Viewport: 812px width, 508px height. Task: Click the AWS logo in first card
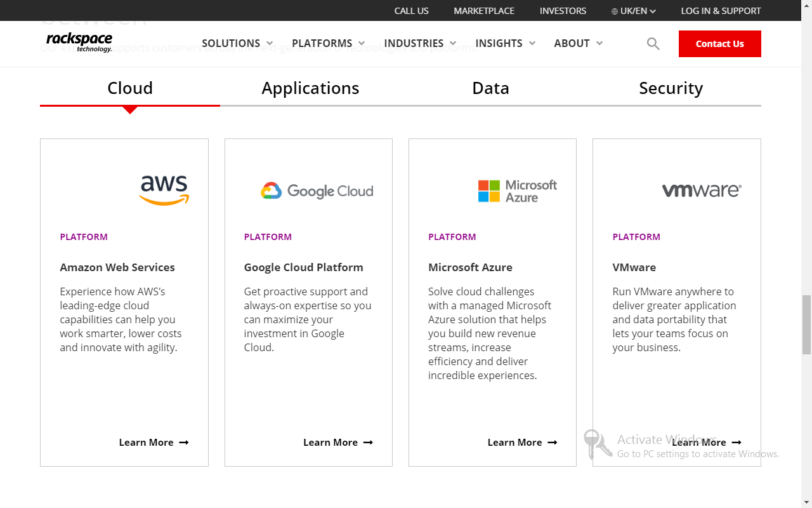click(x=164, y=190)
